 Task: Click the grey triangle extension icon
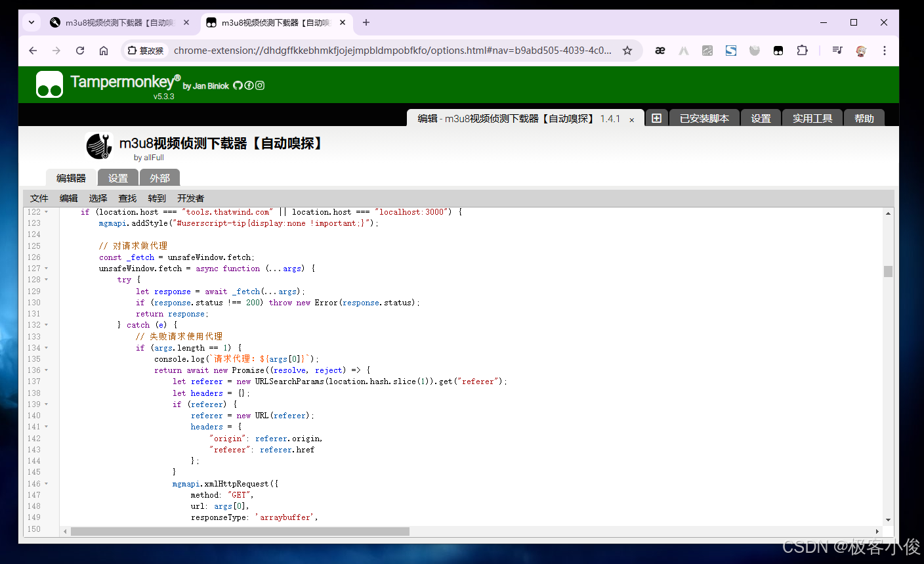[684, 51]
